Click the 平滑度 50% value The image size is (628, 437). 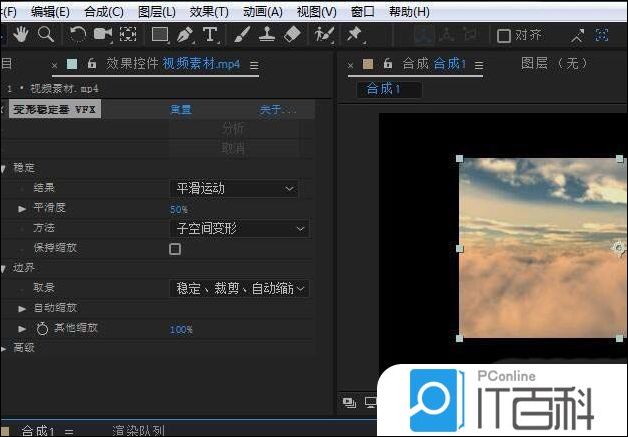coord(179,209)
